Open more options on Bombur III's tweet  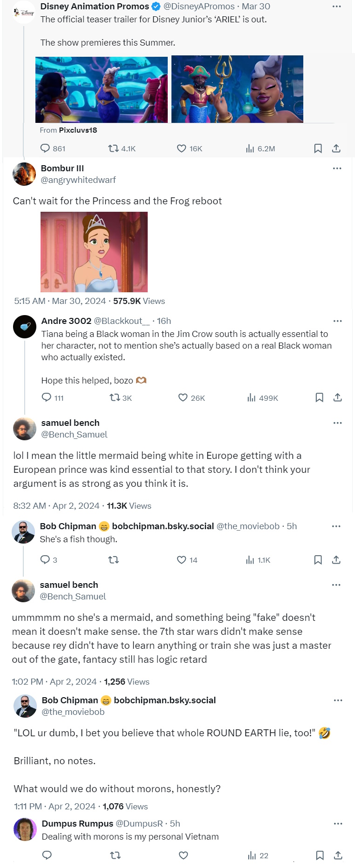pos(337,168)
